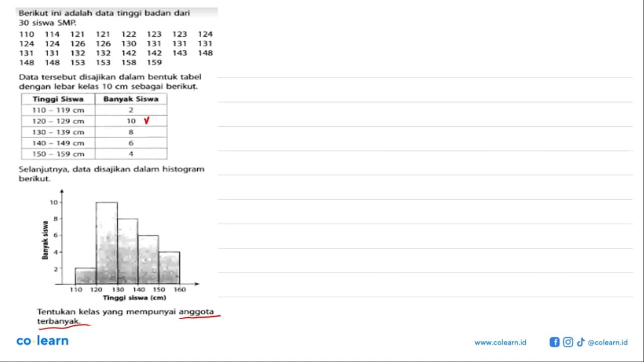Click the TikTok icon in footer
Image resolution: width=644 pixels, height=362 pixels.
coord(581,342)
